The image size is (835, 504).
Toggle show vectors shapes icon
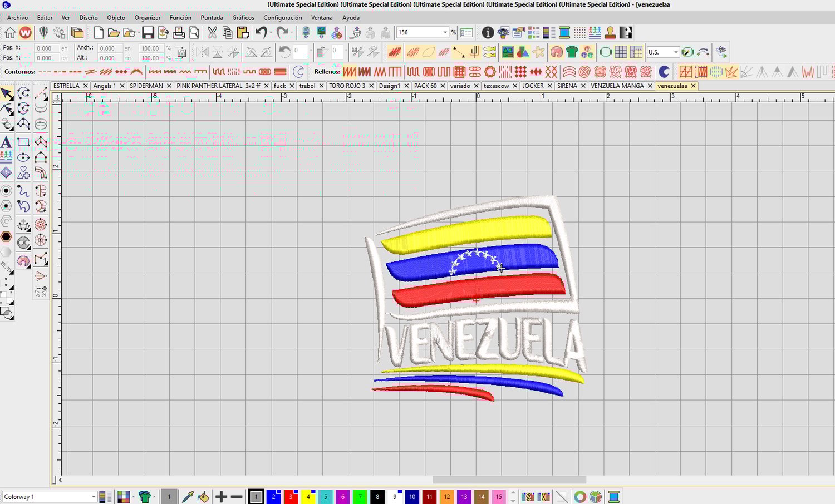click(x=523, y=52)
